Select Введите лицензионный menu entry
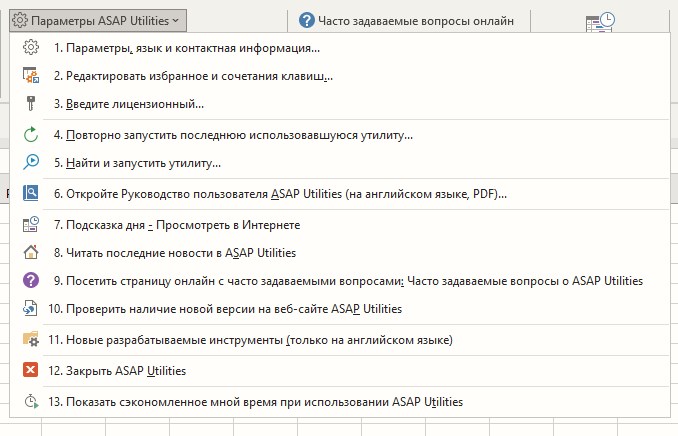This screenshot has width=678, height=436. click(339, 104)
